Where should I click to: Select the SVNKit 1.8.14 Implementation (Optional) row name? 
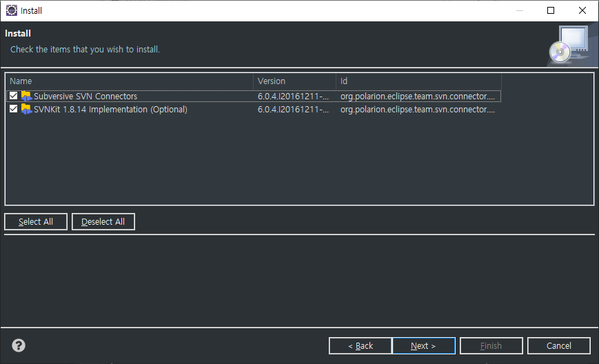111,109
